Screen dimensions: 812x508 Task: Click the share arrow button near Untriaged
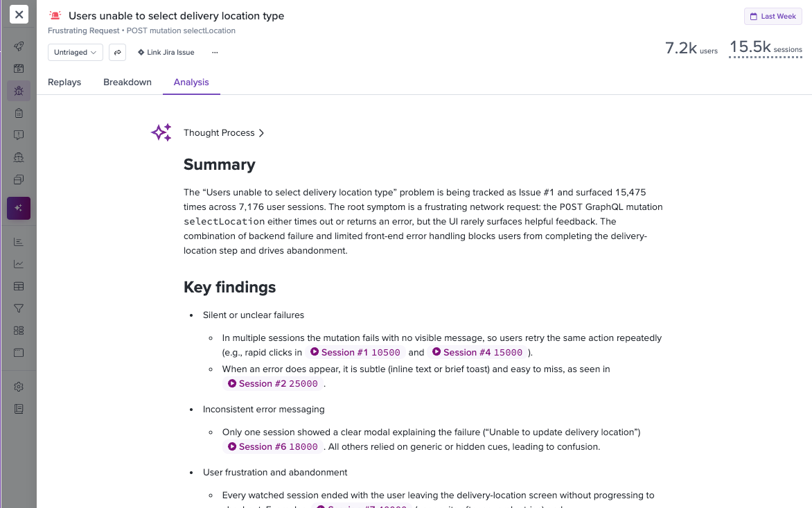[x=116, y=52]
